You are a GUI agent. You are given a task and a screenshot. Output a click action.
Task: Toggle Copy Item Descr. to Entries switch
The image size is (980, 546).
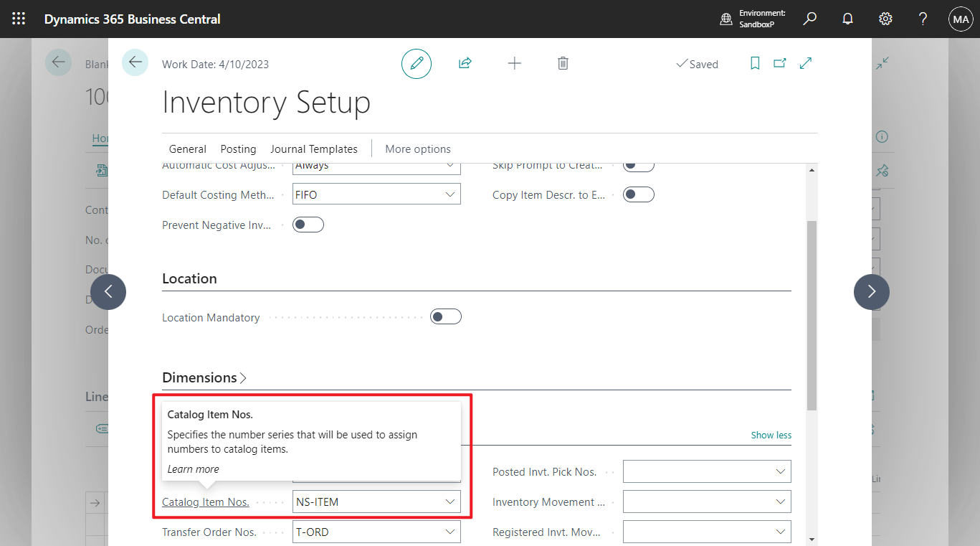coord(639,194)
